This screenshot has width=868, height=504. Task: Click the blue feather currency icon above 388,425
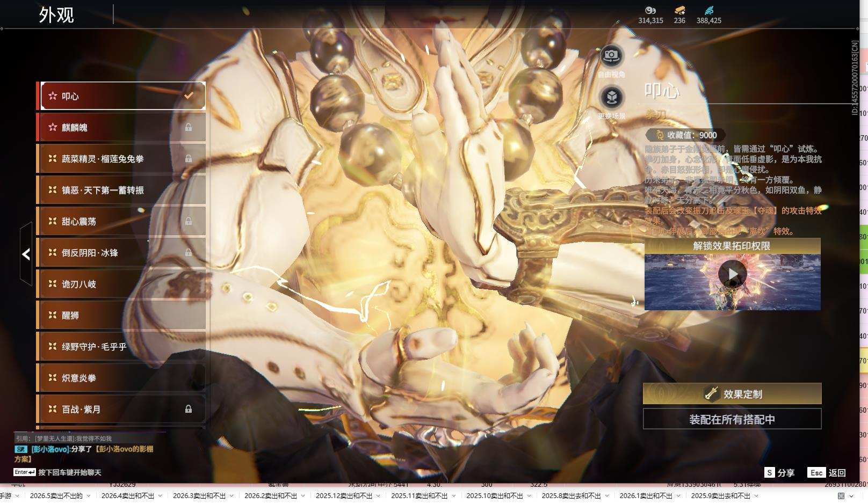[x=709, y=10]
